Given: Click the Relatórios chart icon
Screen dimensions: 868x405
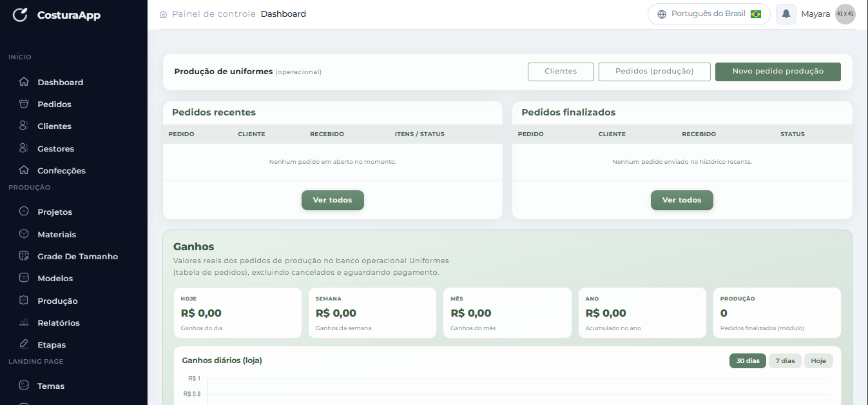Looking at the screenshot, I should pyautogui.click(x=24, y=322).
